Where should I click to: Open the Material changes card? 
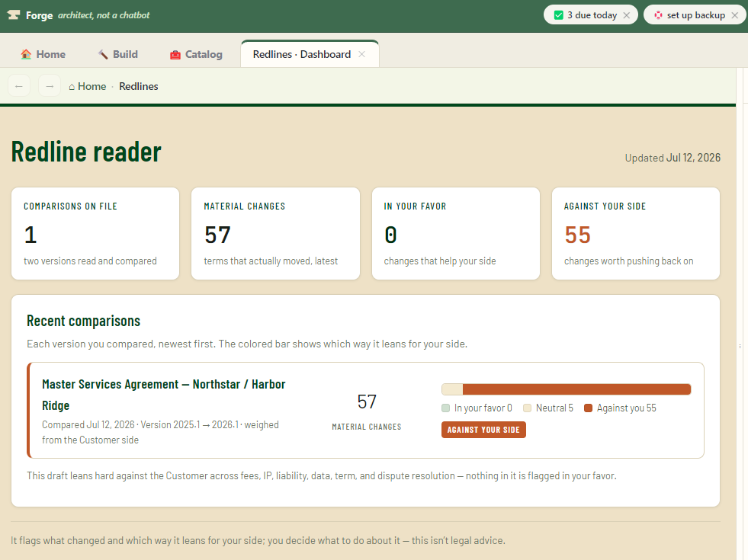point(275,234)
